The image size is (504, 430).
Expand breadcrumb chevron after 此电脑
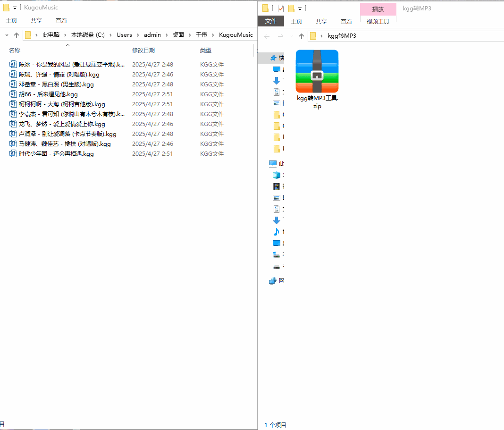[65, 35]
